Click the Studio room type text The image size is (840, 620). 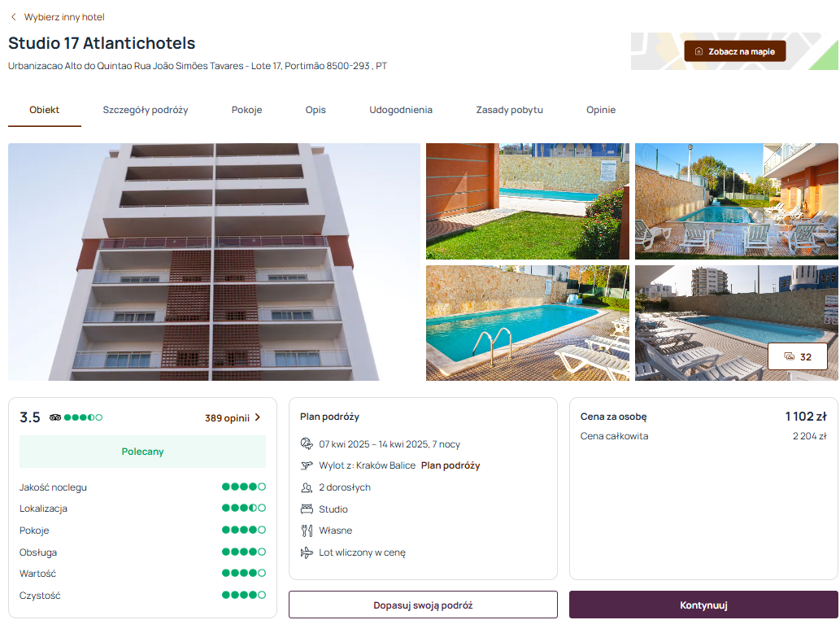tap(333, 509)
